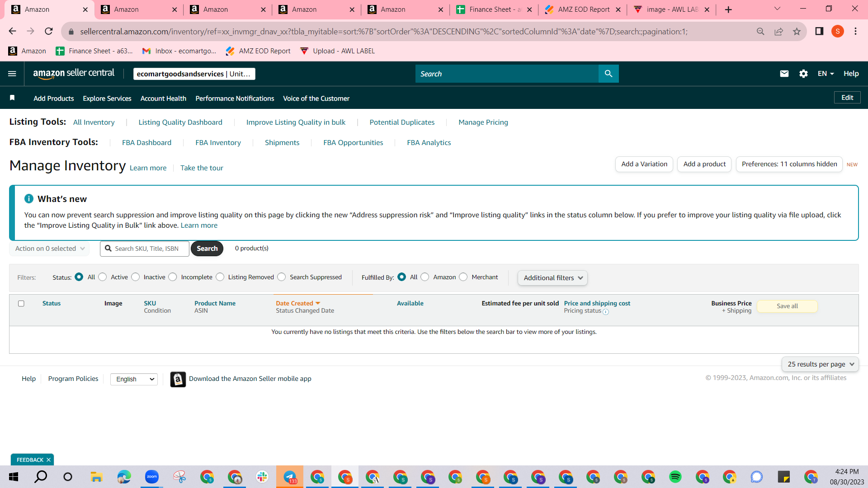Viewport: 868px width, 488px height.
Task: Open a new browser tab
Action: coord(728,9)
